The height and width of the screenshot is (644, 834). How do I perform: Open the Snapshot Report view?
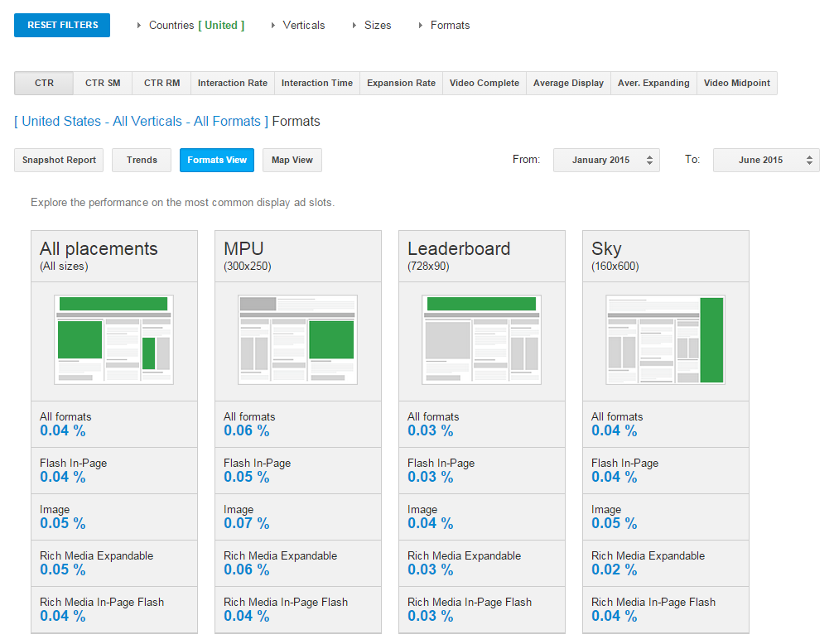click(x=59, y=161)
